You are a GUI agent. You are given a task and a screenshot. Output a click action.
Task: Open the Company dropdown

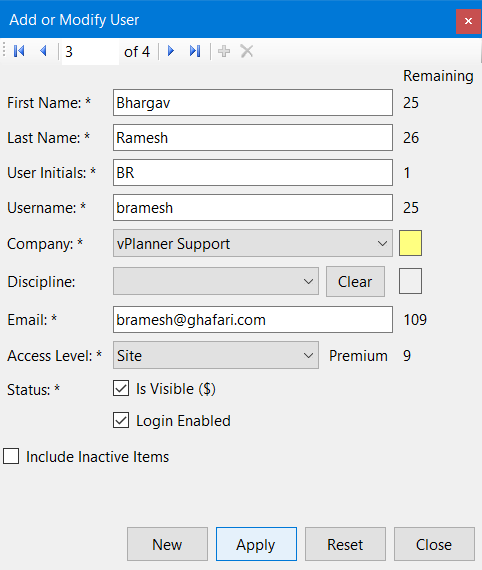[x=253, y=243]
